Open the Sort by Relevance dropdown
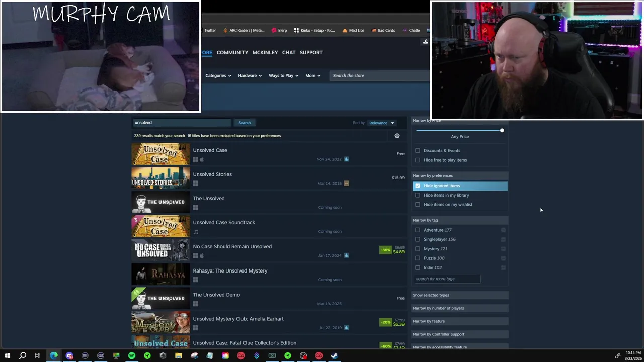This screenshot has height=362, width=644. pyautogui.click(x=382, y=123)
